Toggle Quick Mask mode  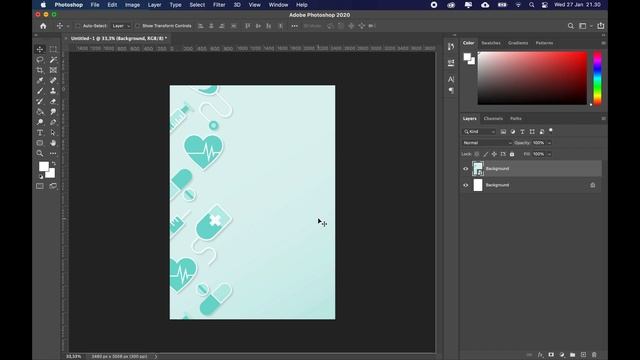pyautogui.click(x=40, y=186)
